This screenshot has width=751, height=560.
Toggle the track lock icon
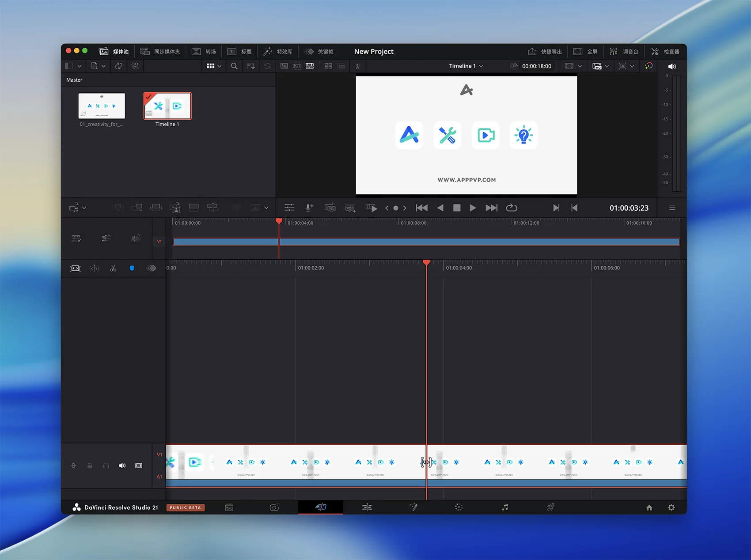pyautogui.click(x=90, y=465)
